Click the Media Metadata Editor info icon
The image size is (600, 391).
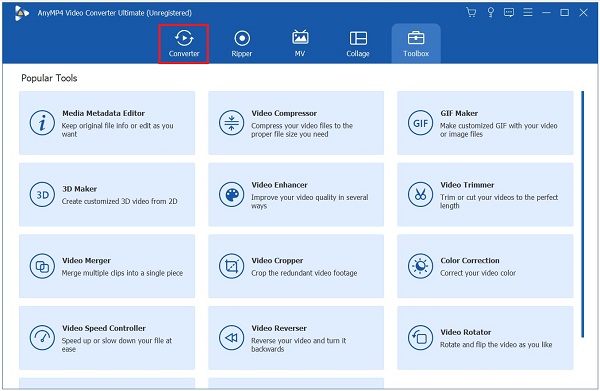coord(42,123)
